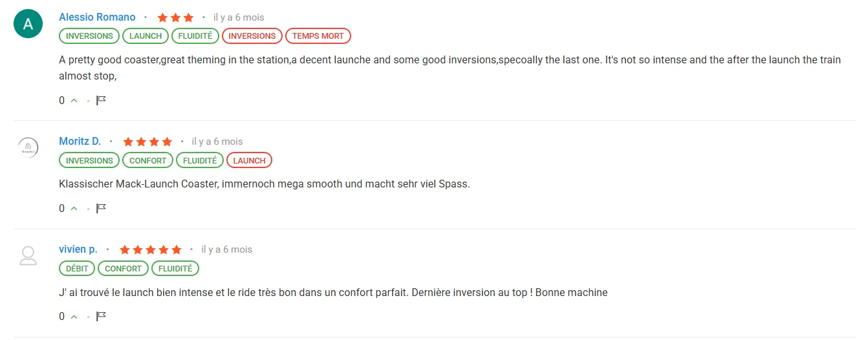Click vivien p.'s default avatar icon

click(28, 256)
